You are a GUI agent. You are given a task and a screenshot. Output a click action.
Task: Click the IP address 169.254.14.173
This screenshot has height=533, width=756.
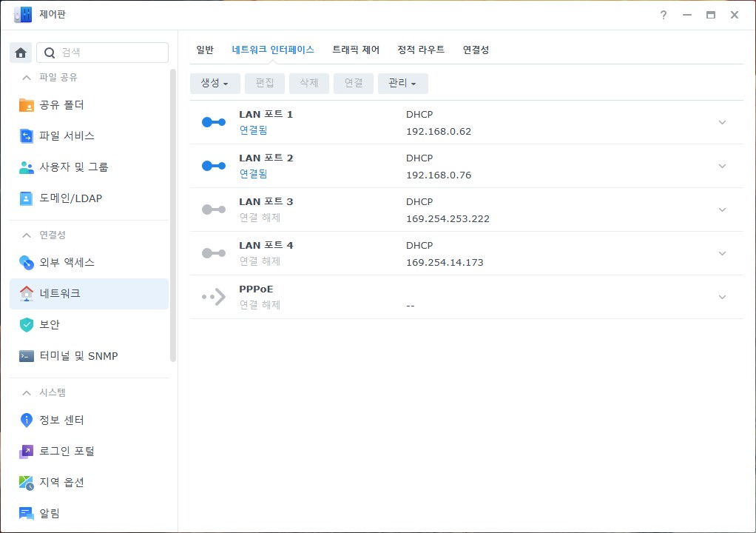445,262
